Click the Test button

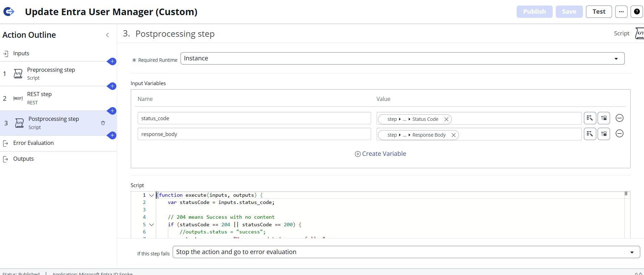point(599,12)
